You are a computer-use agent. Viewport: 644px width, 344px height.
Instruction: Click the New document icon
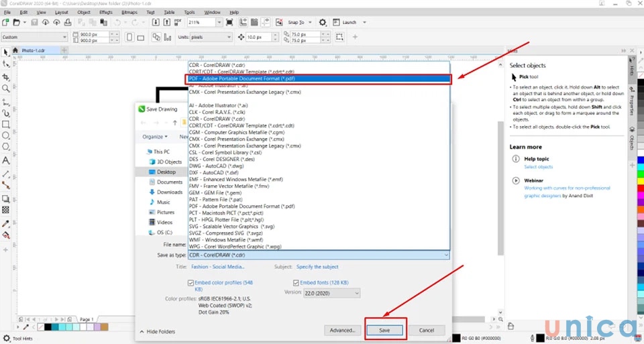click(6, 22)
